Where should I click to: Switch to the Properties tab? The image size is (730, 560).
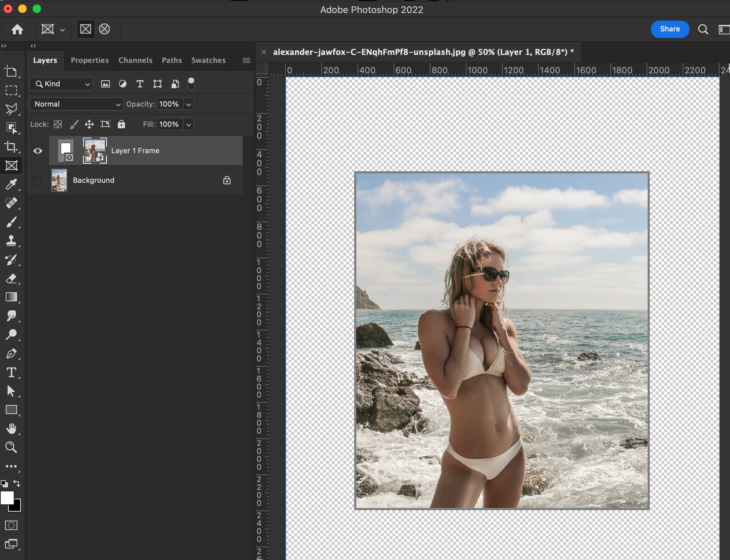pyautogui.click(x=90, y=60)
